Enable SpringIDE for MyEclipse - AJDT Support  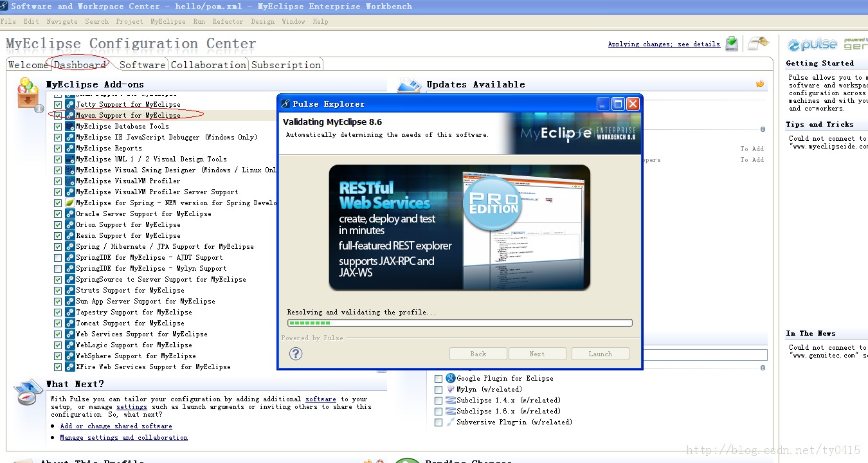[x=58, y=257]
